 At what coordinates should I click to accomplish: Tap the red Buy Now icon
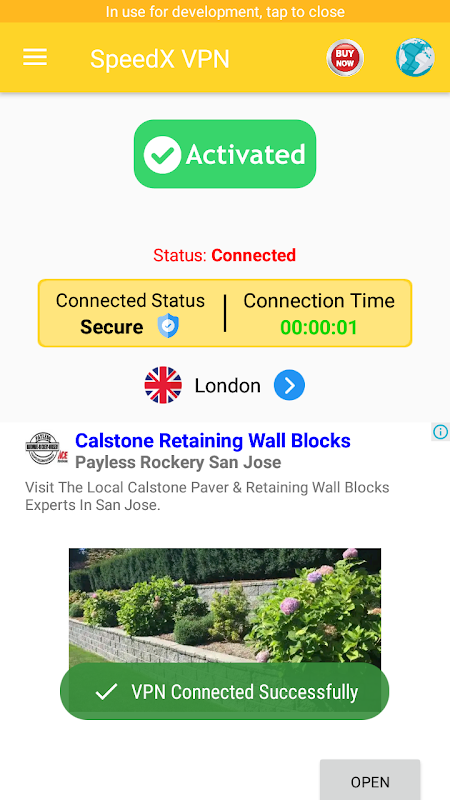coord(345,58)
